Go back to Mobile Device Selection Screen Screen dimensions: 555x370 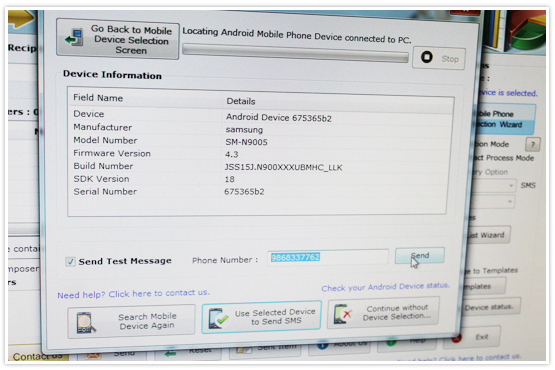click(118, 39)
